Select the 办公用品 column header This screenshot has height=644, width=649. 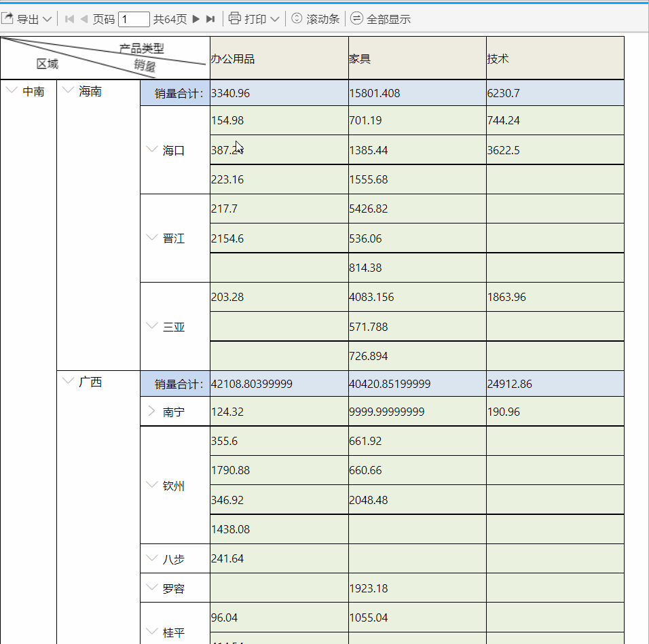coord(280,58)
